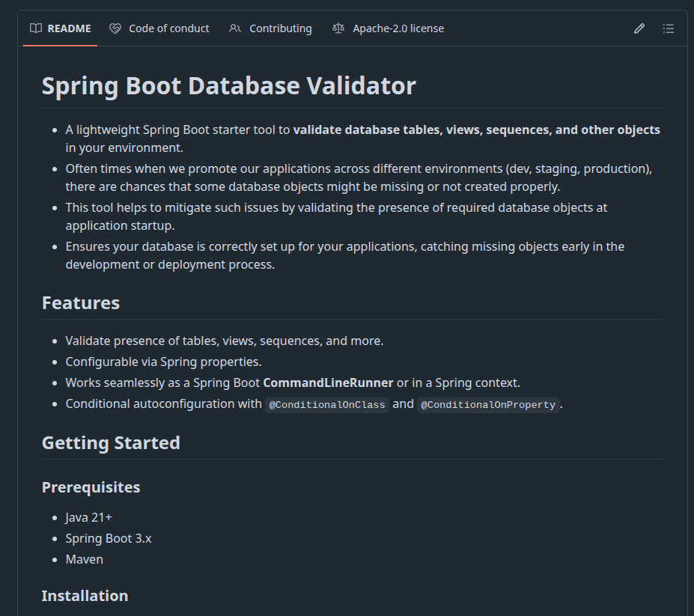
Task: Select the Java 21+ list item
Action: pos(88,516)
